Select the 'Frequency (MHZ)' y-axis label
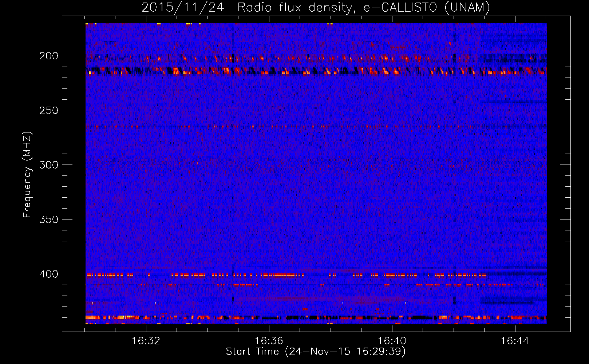 click(27, 175)
